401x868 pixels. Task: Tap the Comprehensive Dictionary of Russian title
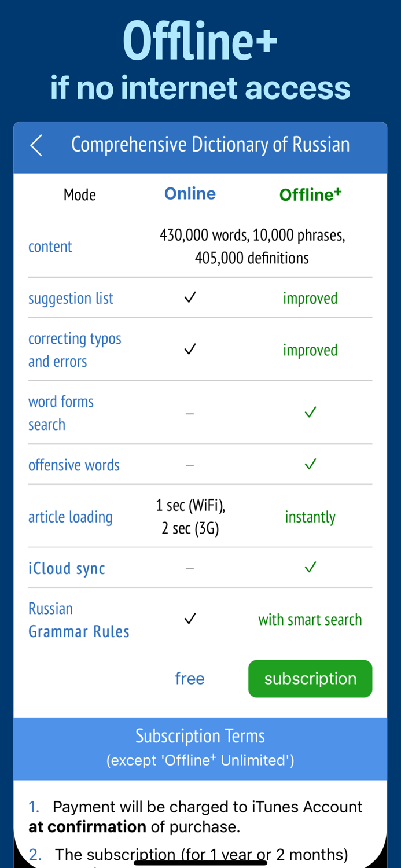click(211, 145)
